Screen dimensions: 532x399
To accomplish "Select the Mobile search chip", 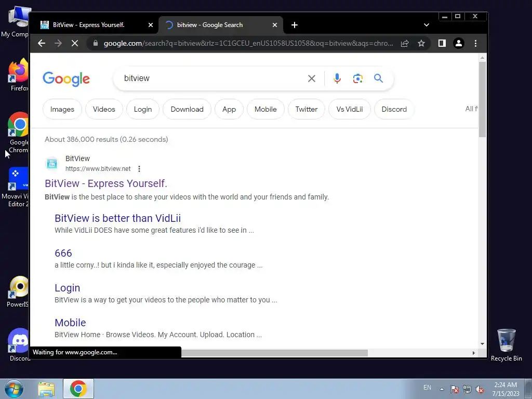I will pyautogui.click(x=265, y=109).
